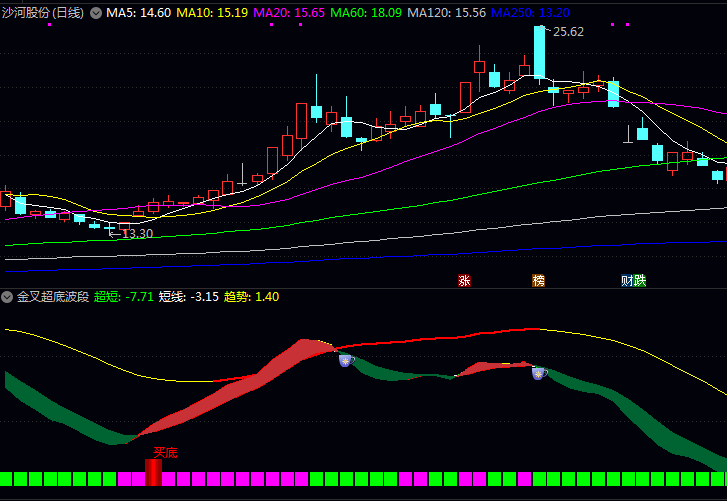
Task: Click the first cup signal icon on the red band
Action: point(346,359)
